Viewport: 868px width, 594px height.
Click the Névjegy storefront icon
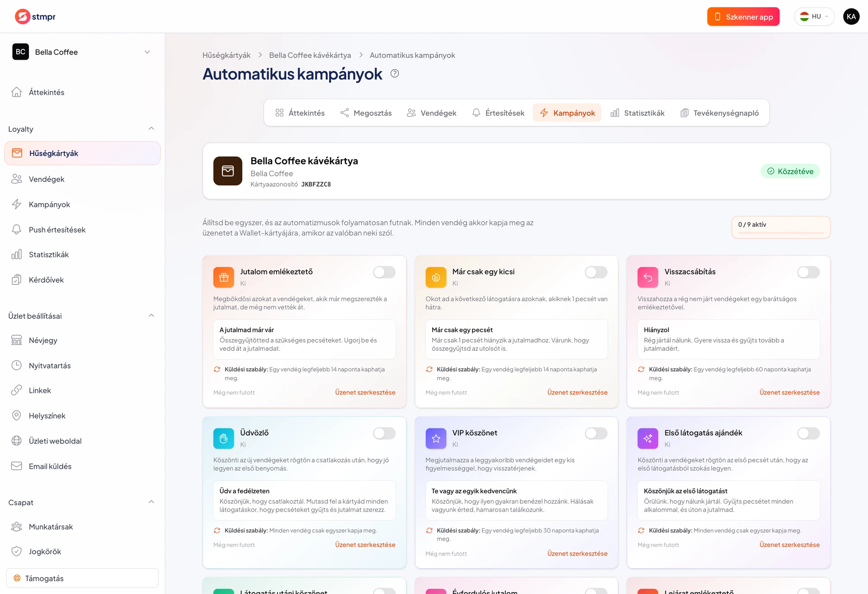pyautogui.click(x=17, y=340)
